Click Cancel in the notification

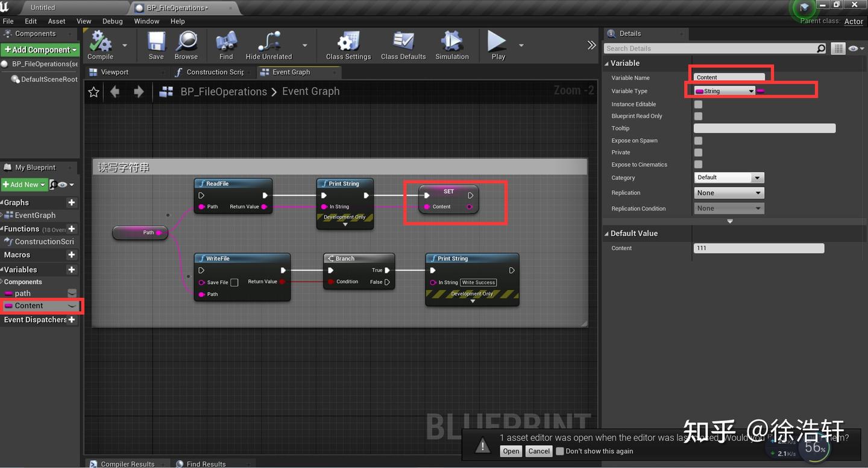[x=539, y=451]
